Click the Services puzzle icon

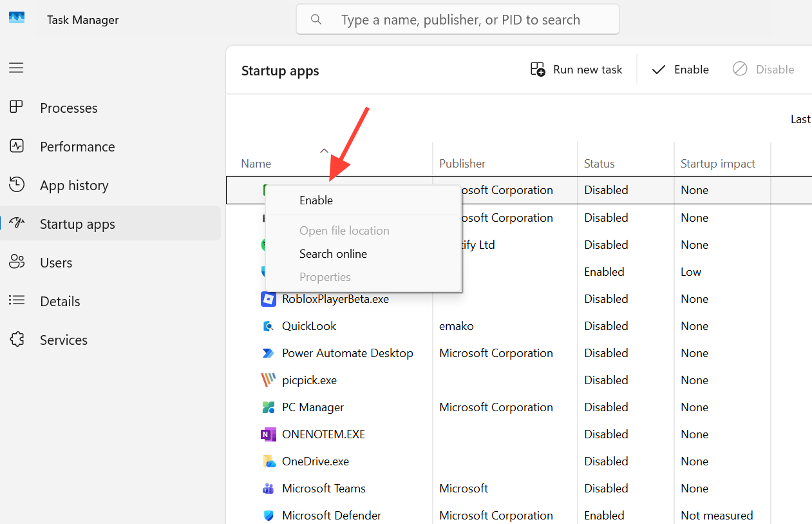tap(17, 340)
